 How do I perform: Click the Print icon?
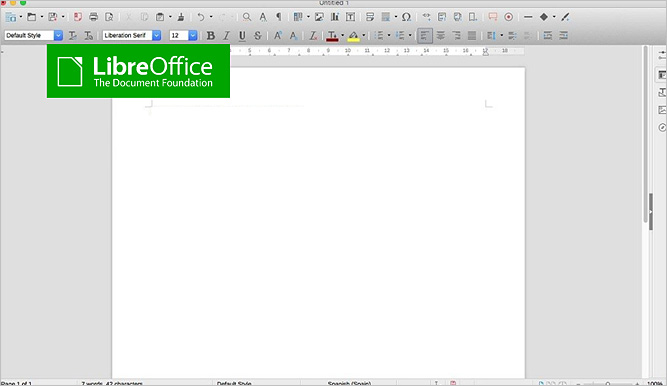(x=94, y=17)
